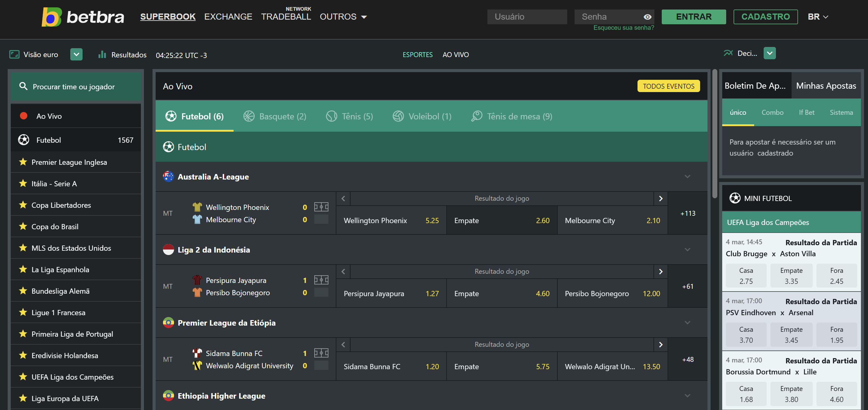This screenshot has height=410, width=868.
Task: Click the Resultados bar chart icon
Action: point(102,54)
